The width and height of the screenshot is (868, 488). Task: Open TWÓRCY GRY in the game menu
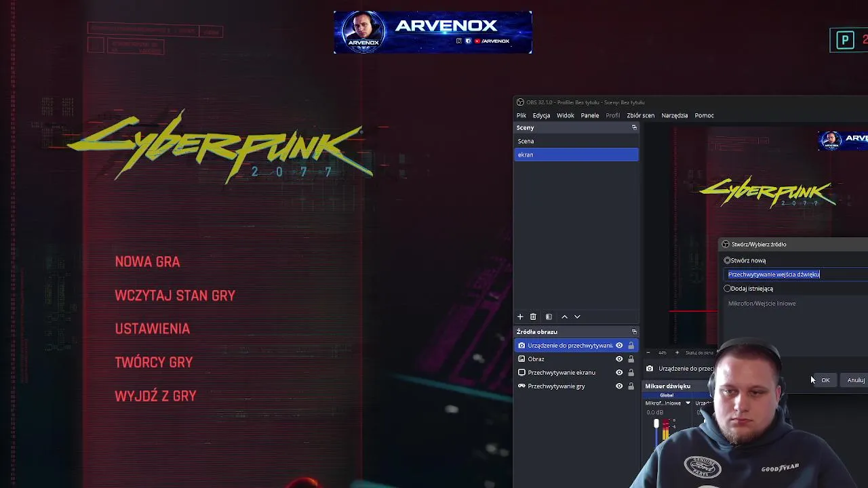154,362
